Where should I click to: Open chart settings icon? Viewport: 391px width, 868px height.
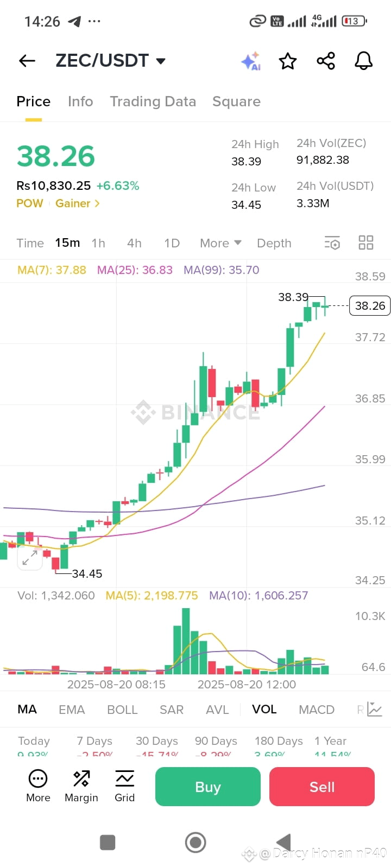(x=332, y=243)
